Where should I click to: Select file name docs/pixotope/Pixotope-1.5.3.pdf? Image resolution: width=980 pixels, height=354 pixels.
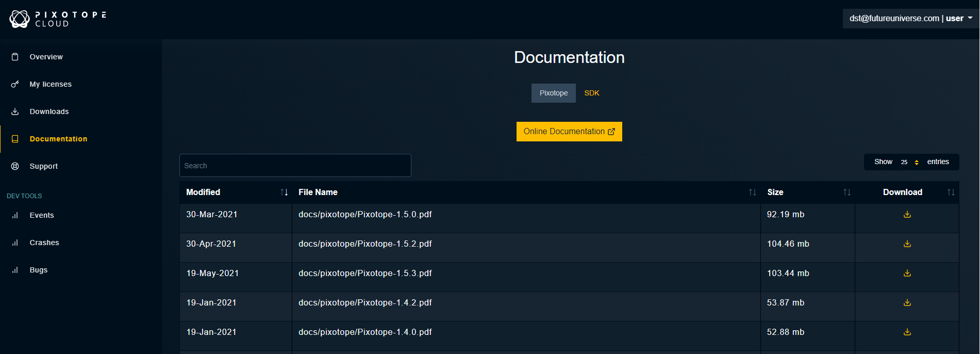click(365, 273)
